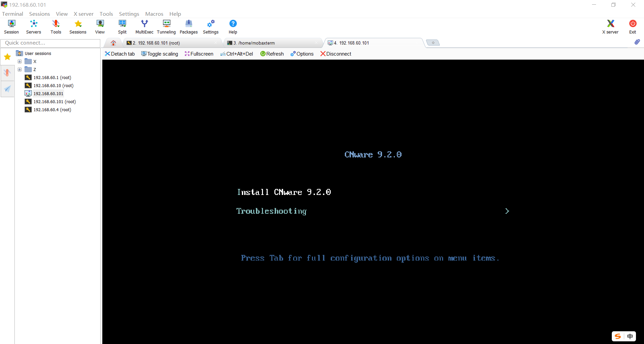Viewport: 644px width, 344px height.
Task: Open the X server menu
Action: click(84, 14)
